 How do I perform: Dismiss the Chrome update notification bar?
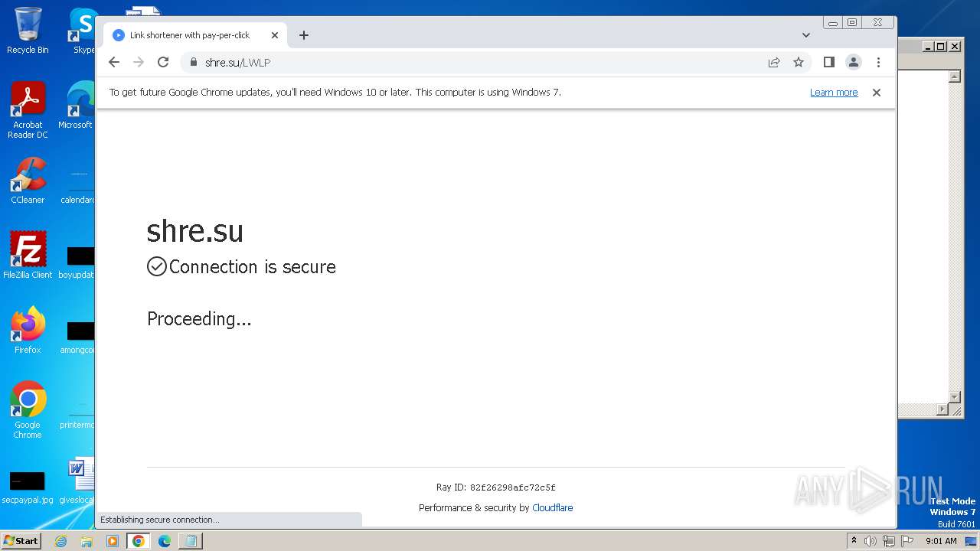tap(877, 93)
